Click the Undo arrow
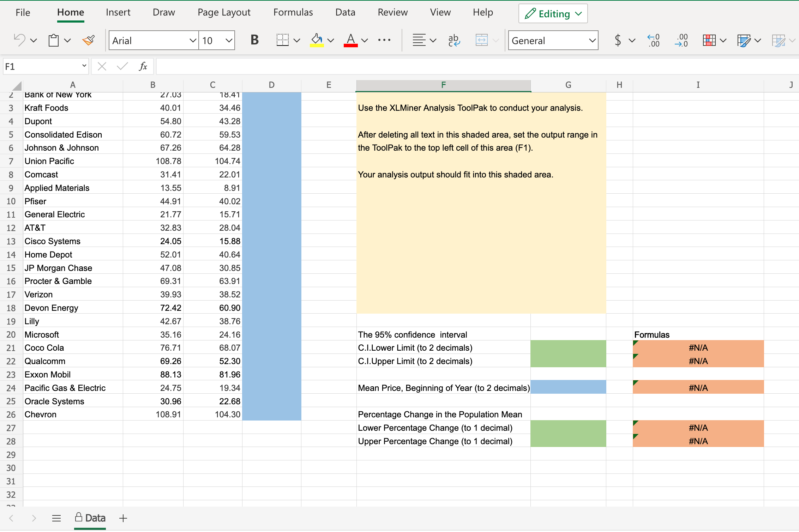This screenshot has width=799, height=532. 19,40
